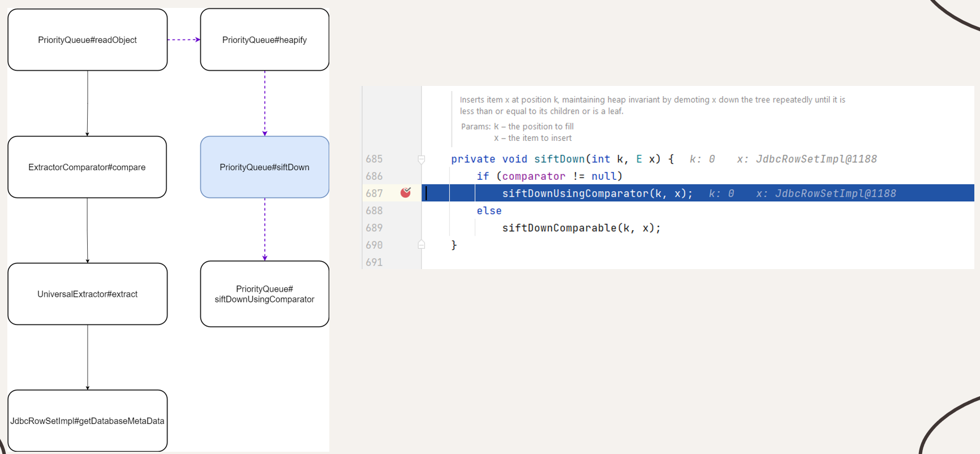Click the siftDownUsingComparator(k, x) call
The width and height of the screenshot is (980, 454).
(x=597, y=193)
